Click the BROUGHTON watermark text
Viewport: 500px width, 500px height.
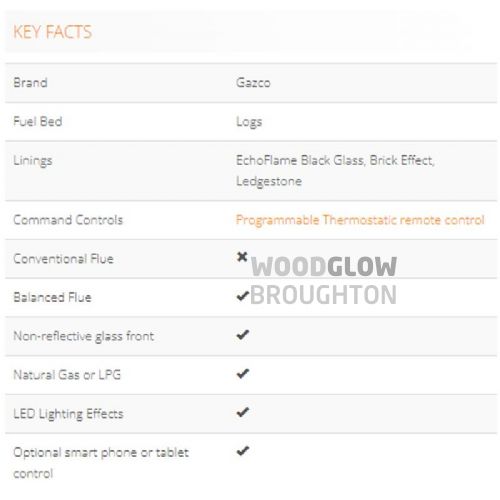tap(323, 295)
